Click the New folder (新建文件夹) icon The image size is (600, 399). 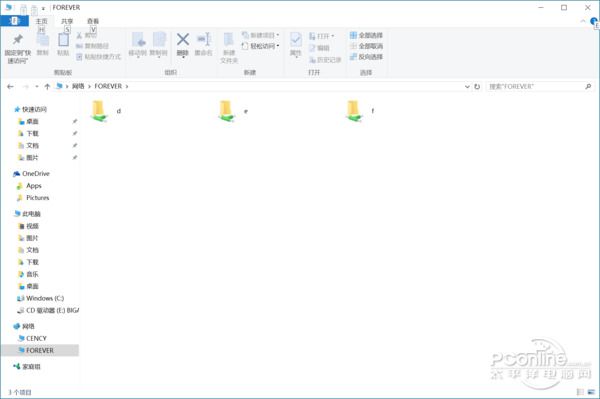[229, 40]
